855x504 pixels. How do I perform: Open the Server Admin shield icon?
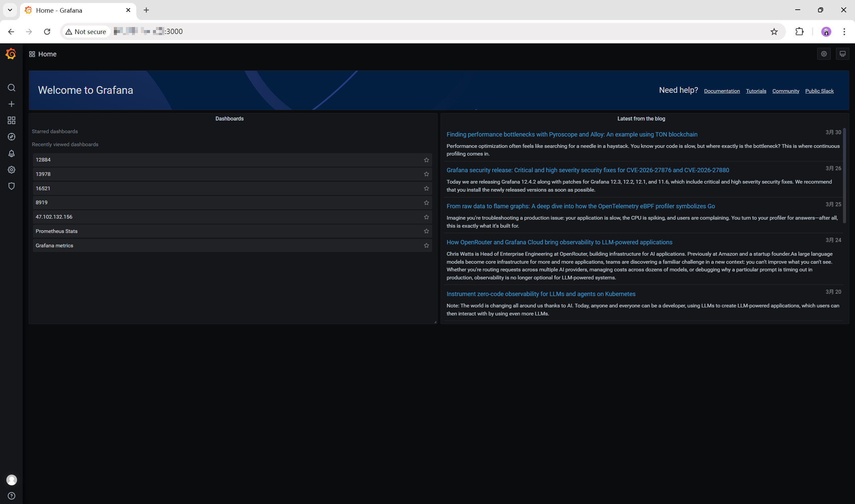[x=11, y=186]
